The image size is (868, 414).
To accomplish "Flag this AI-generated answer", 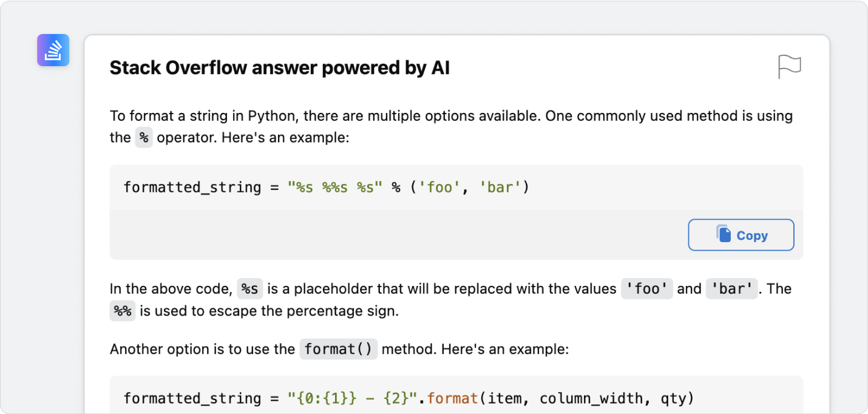I will (790, 67).
